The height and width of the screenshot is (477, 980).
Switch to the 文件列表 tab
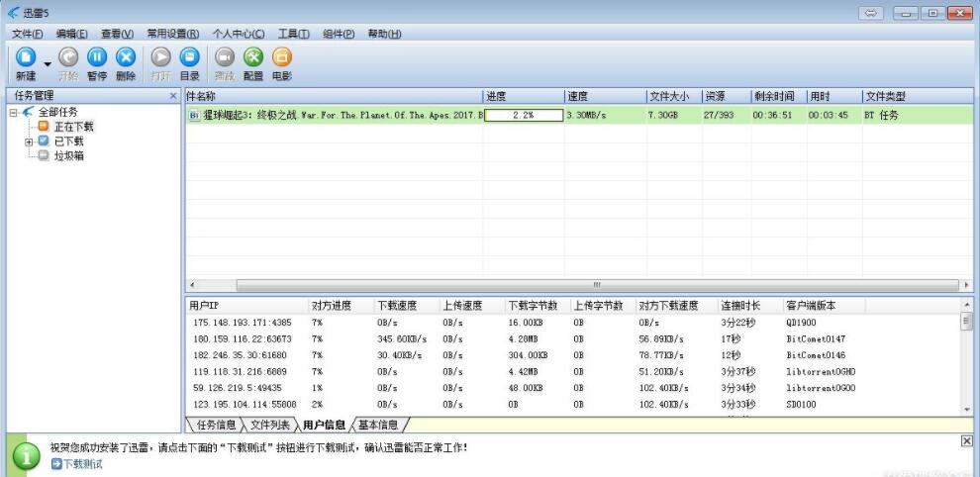pyautogui.click(x=270, y=426)
